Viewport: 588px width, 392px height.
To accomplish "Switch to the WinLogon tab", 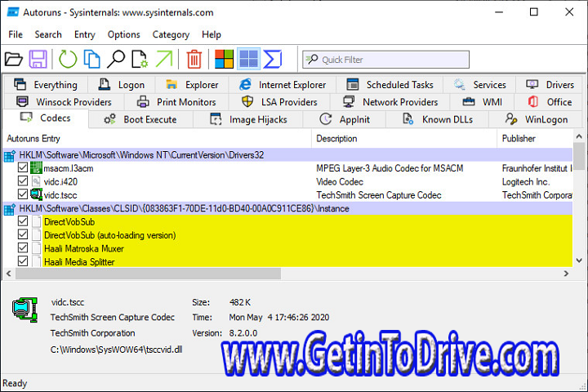I will pyautogui.click(x=537, y=119).
